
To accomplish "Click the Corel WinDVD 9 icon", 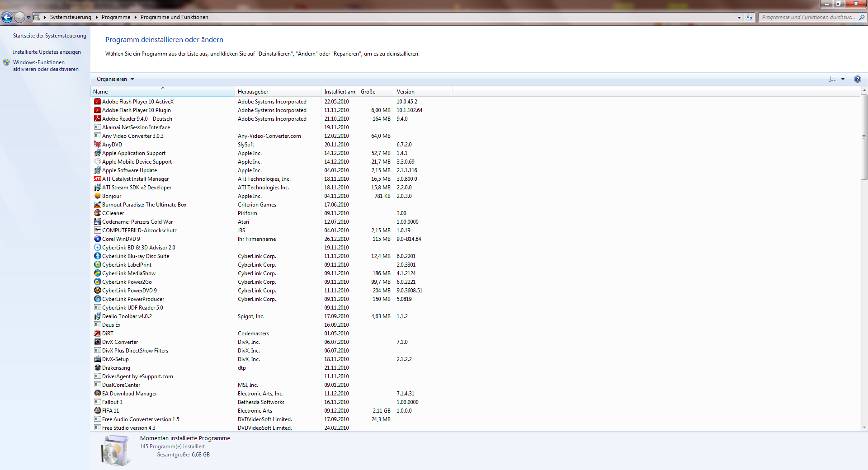I will [97, 239].
